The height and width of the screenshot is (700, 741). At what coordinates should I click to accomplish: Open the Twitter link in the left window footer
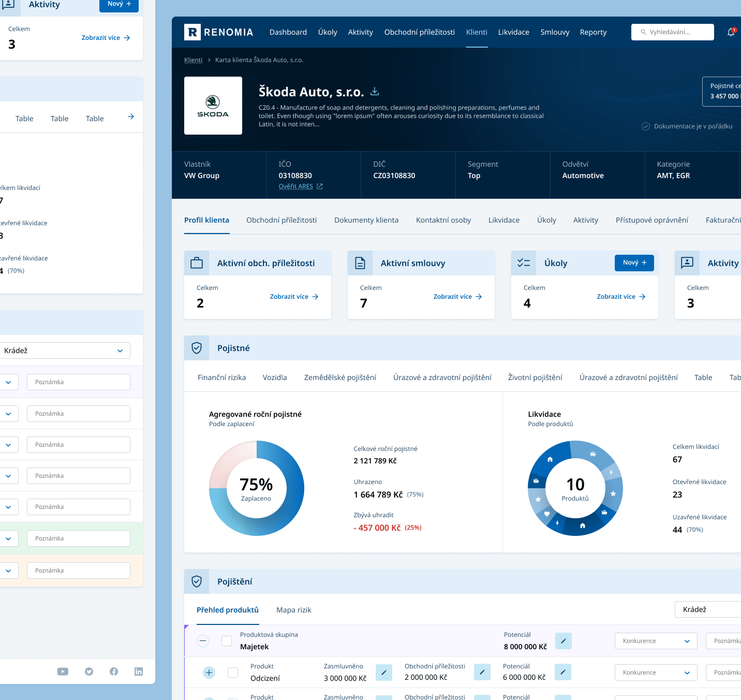pos(89,672)
